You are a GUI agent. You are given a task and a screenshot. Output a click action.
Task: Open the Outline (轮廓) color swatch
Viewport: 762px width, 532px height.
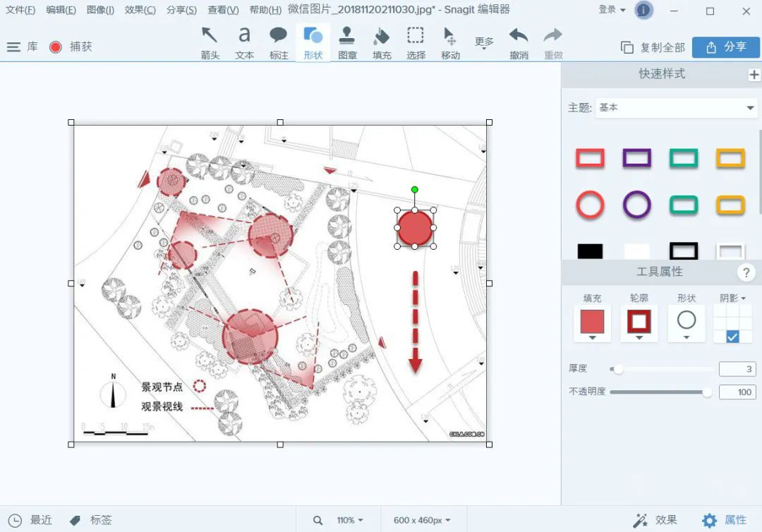coord(639,322)
